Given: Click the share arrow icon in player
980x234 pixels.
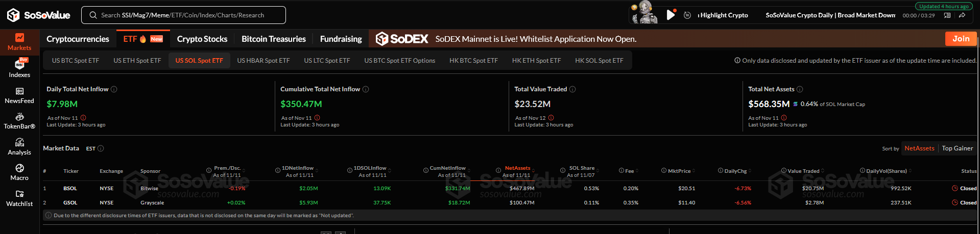Looking at the screenshot, I should coord(962,15).
